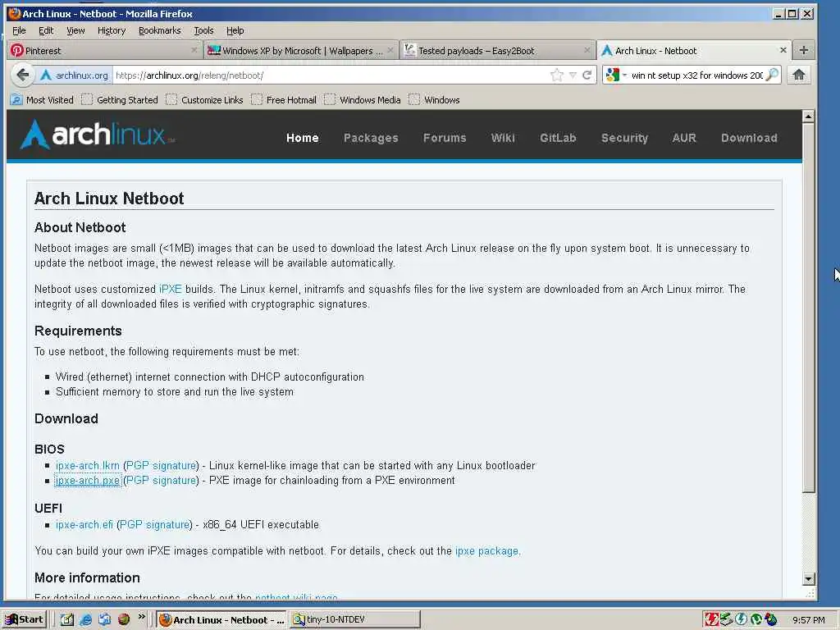The width and height of the screenshot is (840, 630).
Task: Open Download in Arch navigation
Action: point(749,138)
